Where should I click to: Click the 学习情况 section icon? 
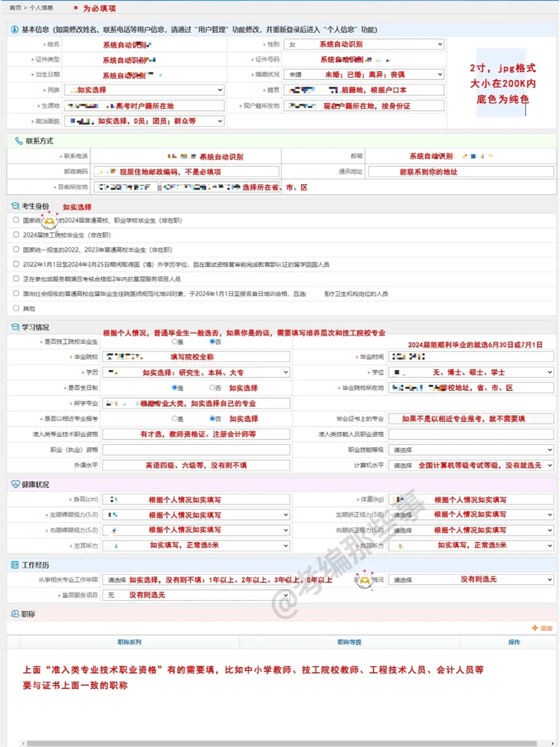point(16,327)
